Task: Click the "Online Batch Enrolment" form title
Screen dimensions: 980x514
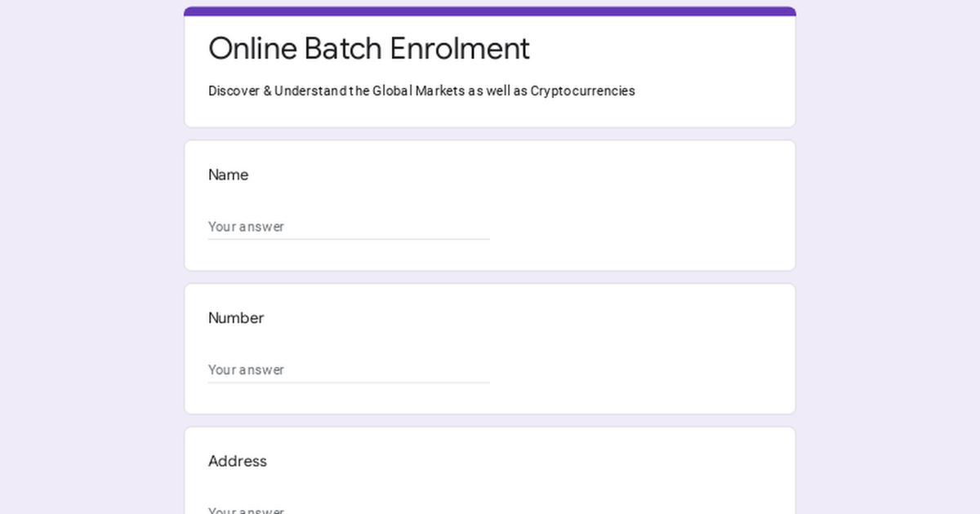Action: pyautogui.click(x=369, y=49)
